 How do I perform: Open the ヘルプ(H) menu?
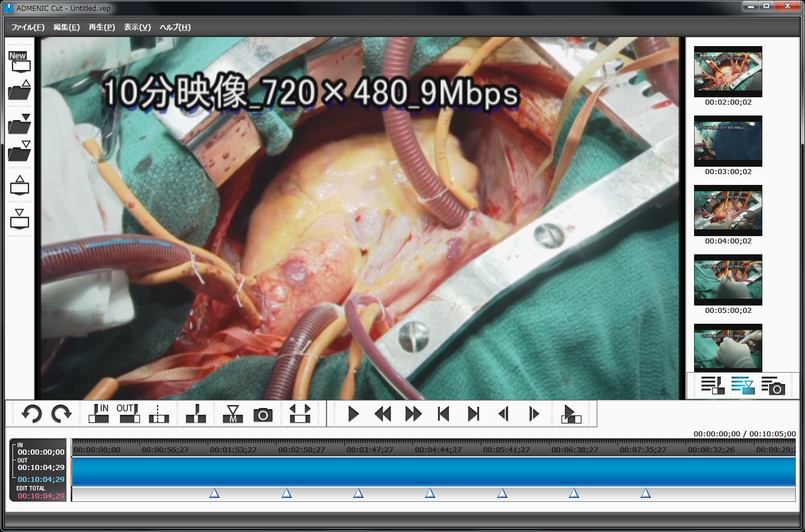tap(175, 27)
